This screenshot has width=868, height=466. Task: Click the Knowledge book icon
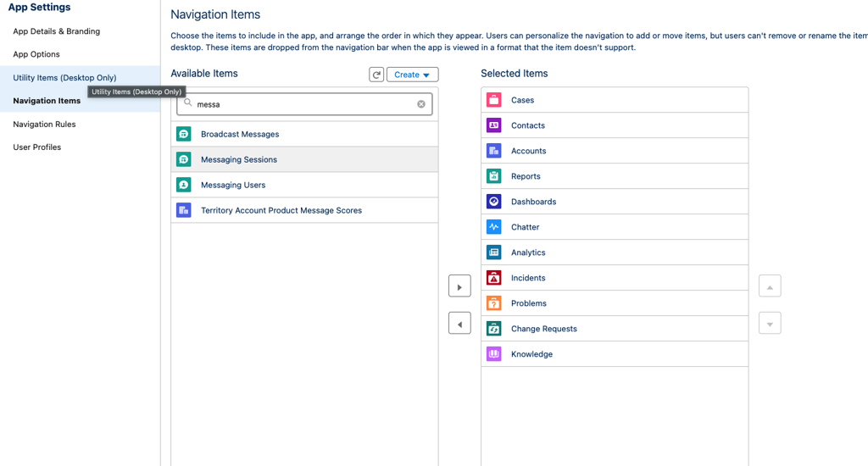click(x=494, y=354)
